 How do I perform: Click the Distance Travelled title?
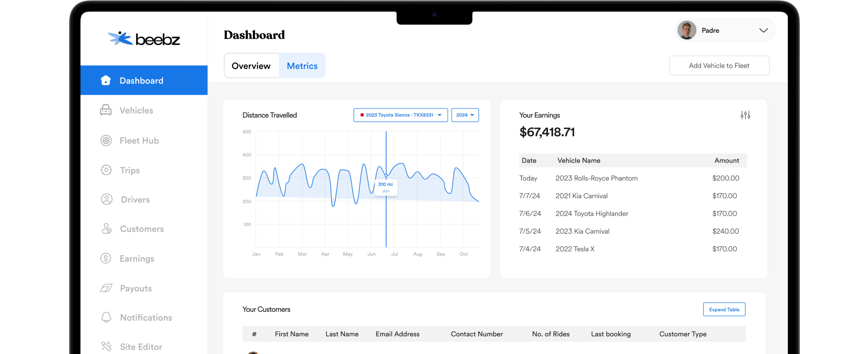pos(270,115)
